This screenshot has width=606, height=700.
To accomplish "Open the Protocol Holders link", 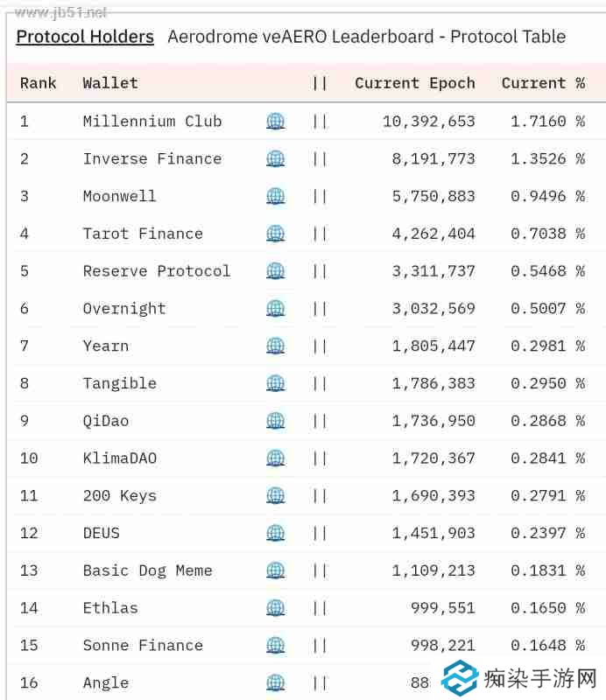I will click(85, 37).
